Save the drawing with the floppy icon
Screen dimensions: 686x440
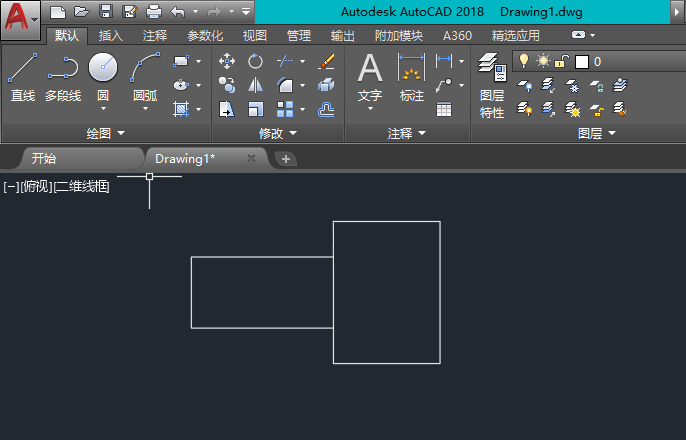[x=106, y=12]
